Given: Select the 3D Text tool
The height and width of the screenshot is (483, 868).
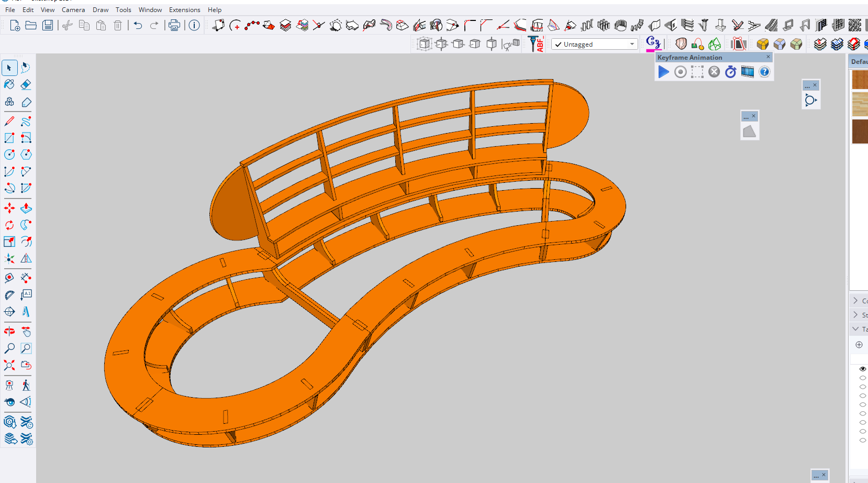Looking at the screenshot, I should click(x=26, y=312).
